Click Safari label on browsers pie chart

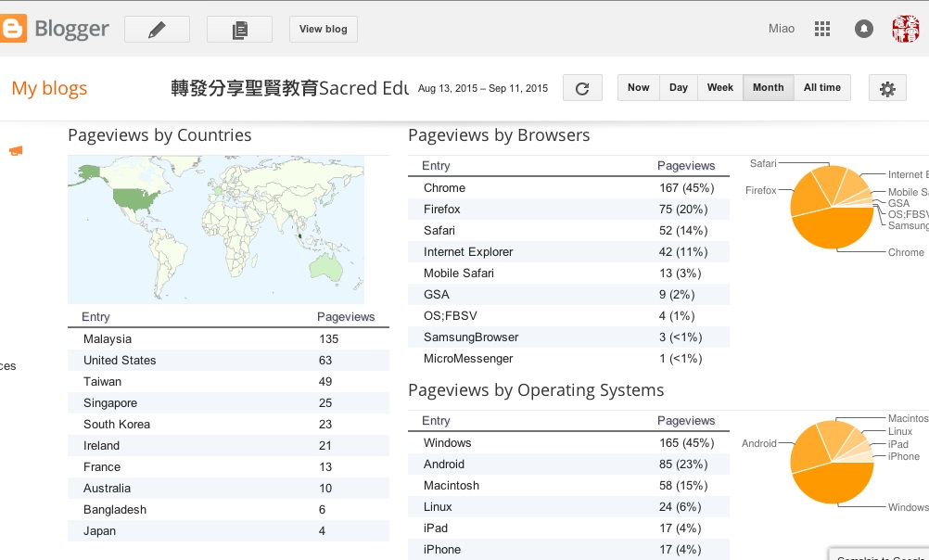[763, 163]
